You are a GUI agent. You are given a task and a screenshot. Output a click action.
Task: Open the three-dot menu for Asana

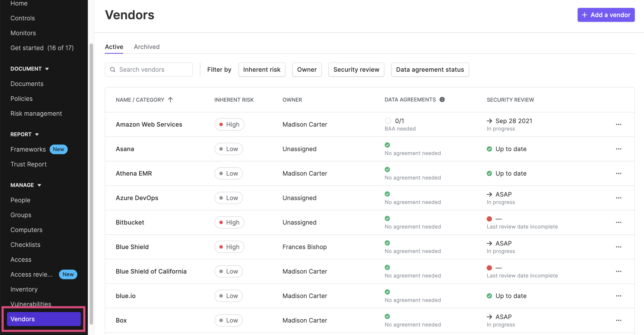tap(618, 149)
